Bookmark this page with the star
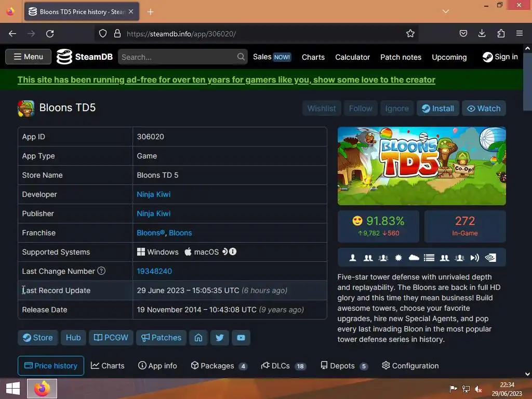 pos(410,34)
